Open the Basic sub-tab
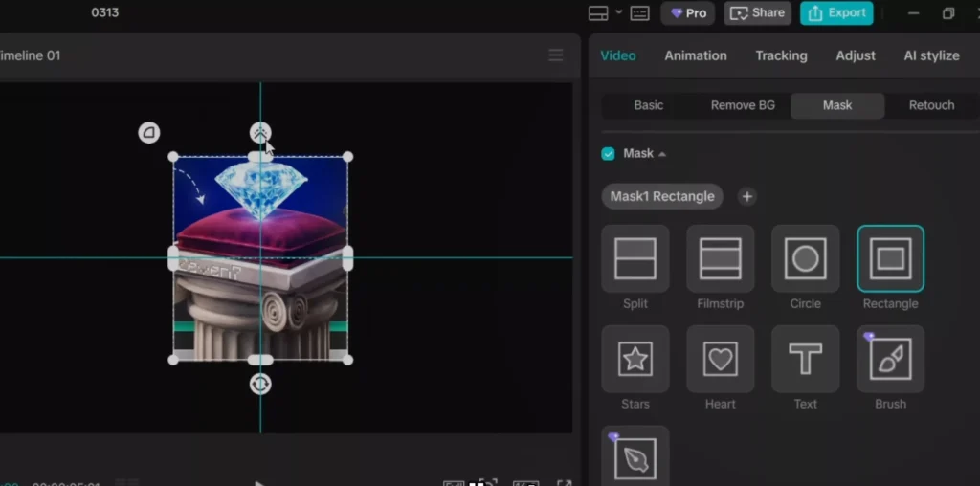Screen dimensions: 980x486 tap(649, 105)
